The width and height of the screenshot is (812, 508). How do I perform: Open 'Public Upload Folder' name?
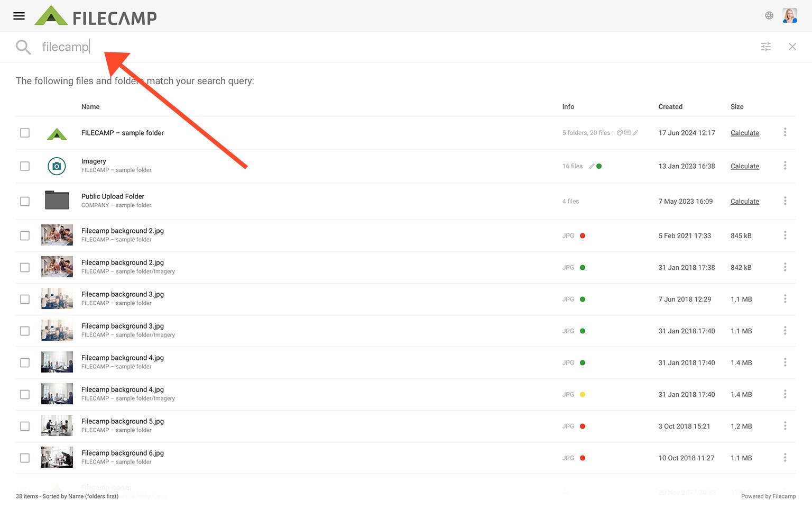point(113,196)
